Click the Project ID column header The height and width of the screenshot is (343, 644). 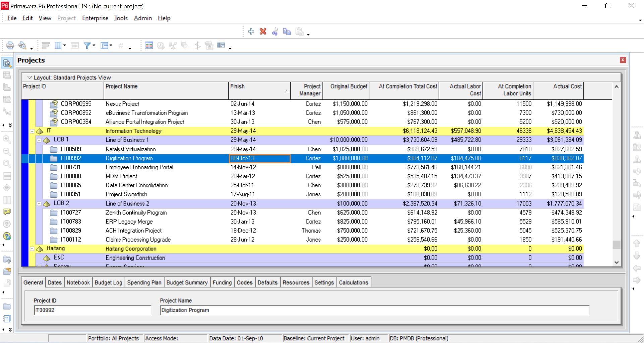[x=63, y=91]
